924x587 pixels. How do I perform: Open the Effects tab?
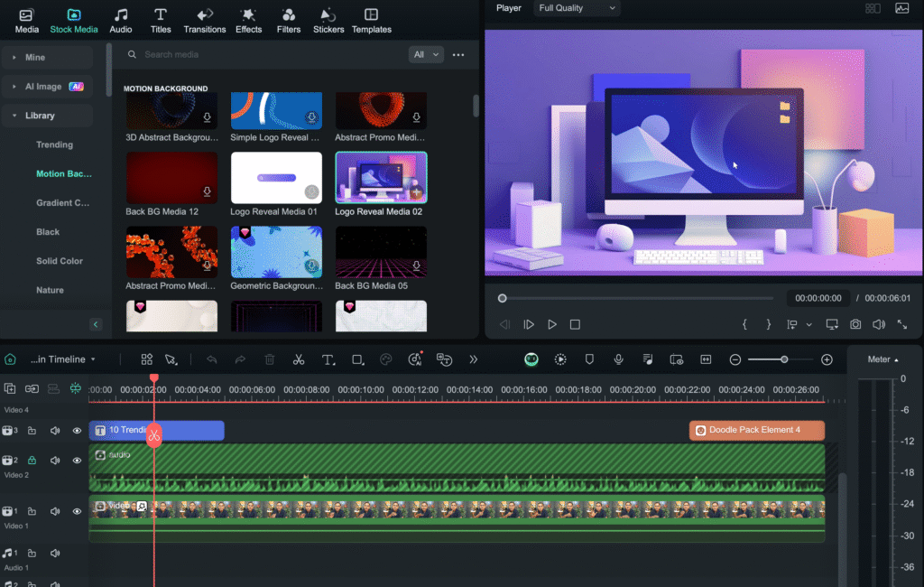248,21
